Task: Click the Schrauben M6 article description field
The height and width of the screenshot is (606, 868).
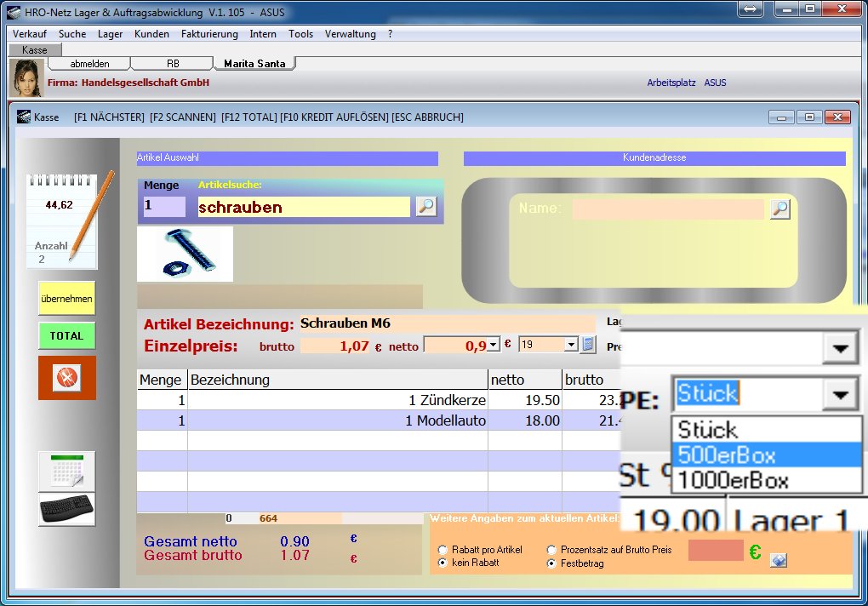Action: coord(448,323)
